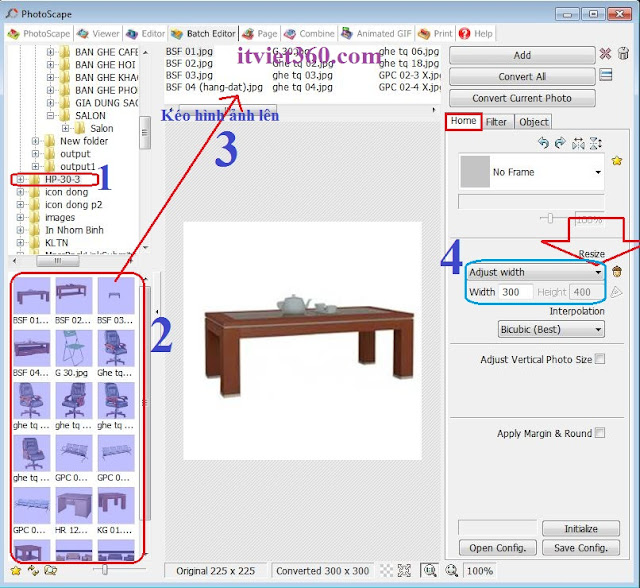Select the KLTN folder
The image size is (640, 588).
pyautogui.click(x=57, y=243)
